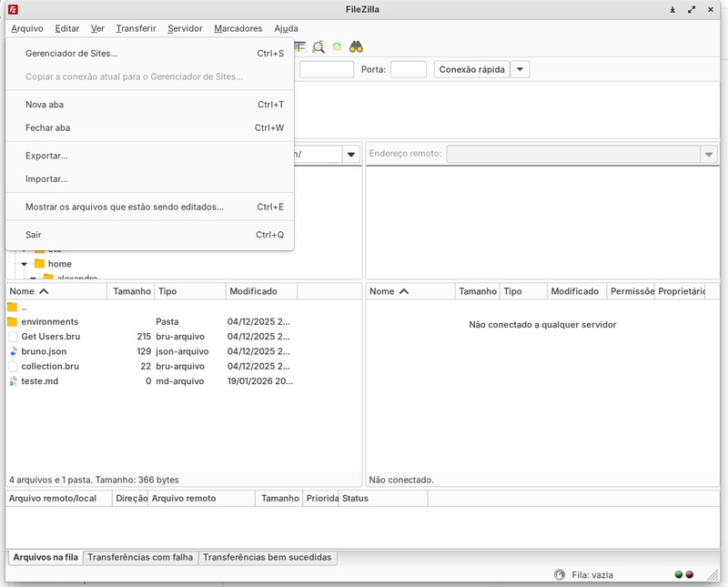728x587 pixels.
Task: Sort remote files by Nome column
Action: 410,291
